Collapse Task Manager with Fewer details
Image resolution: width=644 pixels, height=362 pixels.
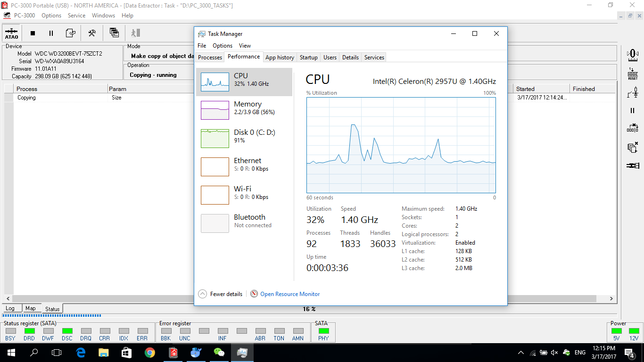tap(220, 294)
